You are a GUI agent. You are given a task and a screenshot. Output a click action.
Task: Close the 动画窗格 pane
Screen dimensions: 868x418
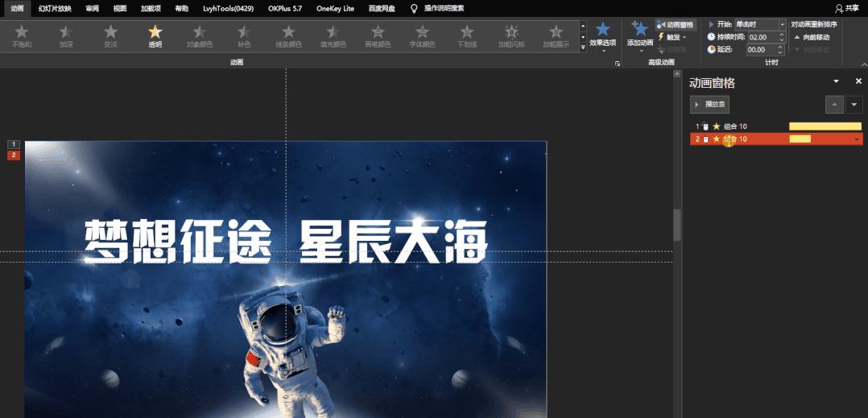[858, 81]
